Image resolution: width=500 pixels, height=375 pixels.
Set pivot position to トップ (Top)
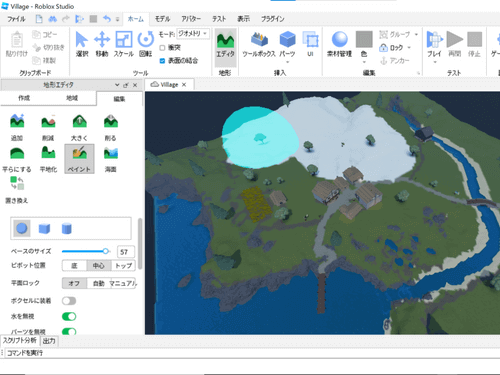[123, 265]
